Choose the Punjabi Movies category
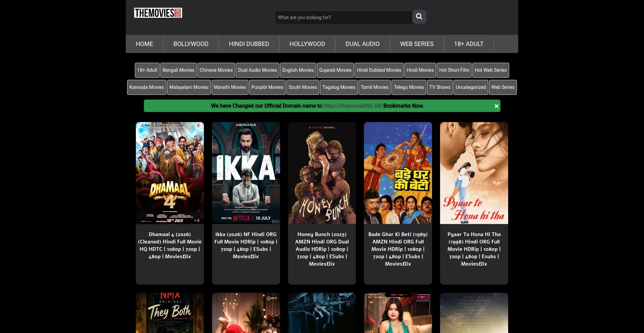 pyautogui.click(x=267, y=87)
